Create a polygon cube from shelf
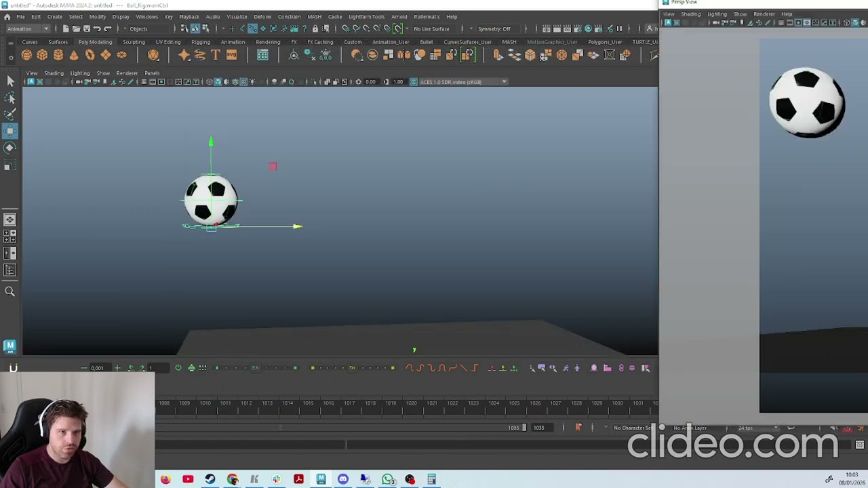 tap(43, 55)
